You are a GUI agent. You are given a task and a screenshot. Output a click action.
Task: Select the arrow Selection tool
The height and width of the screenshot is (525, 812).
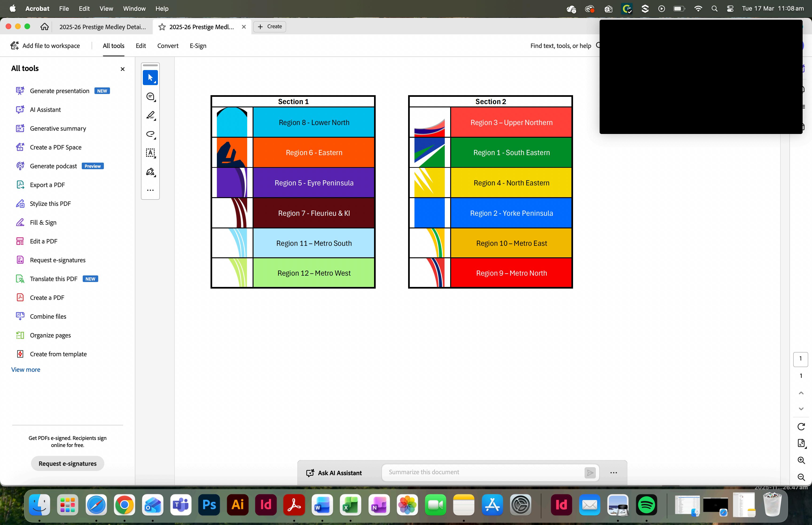150,78
